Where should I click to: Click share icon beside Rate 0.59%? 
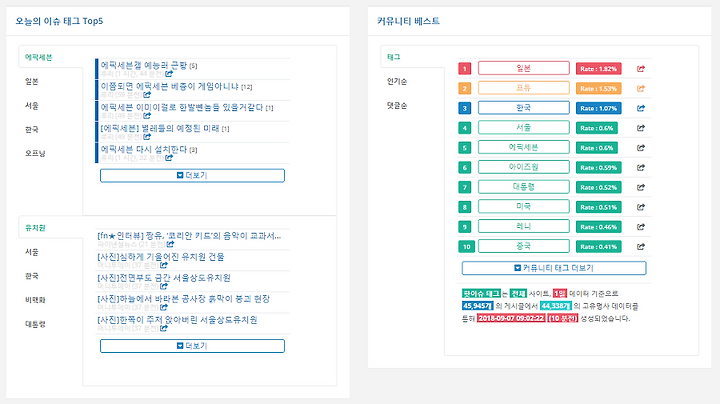pyautogui.click(x=641, y=168)
